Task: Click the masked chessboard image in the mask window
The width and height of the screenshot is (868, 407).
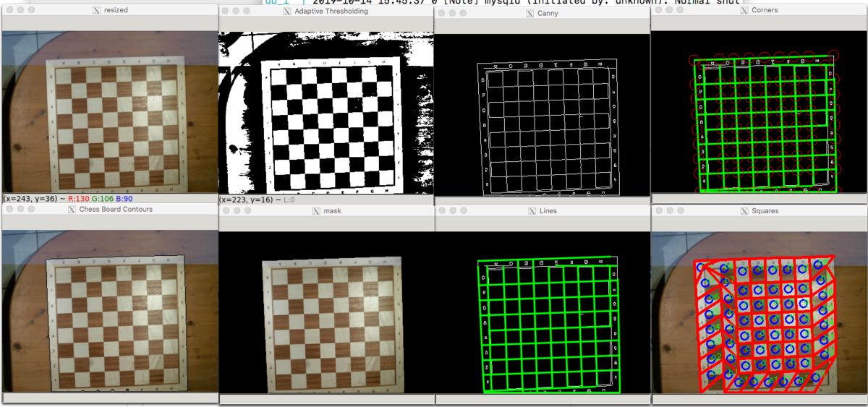Action: click(325, 312)
